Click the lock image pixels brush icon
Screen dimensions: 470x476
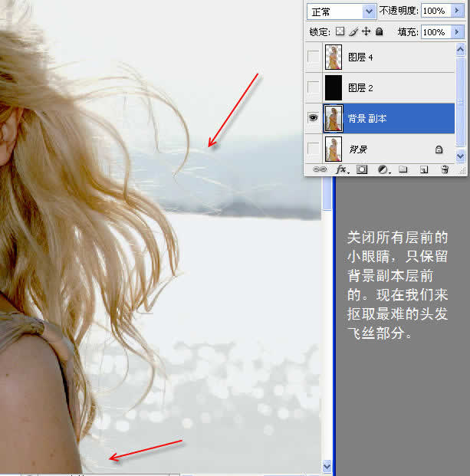coord(353,31)
